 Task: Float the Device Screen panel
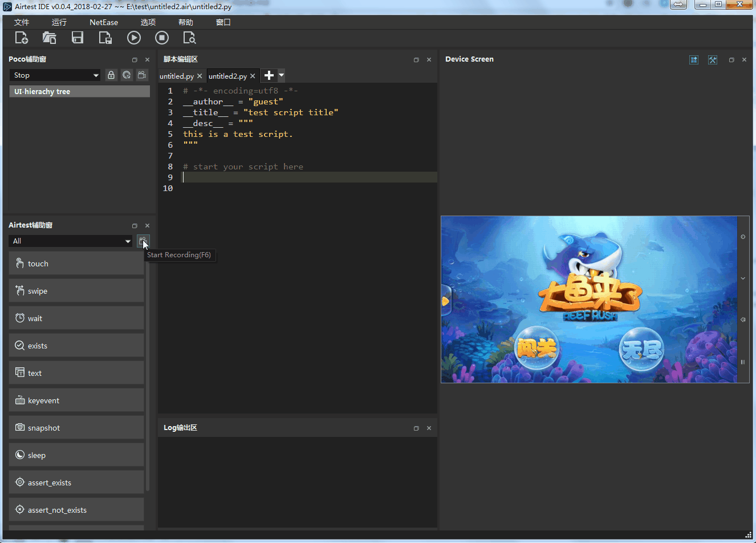tap(731, 59)
